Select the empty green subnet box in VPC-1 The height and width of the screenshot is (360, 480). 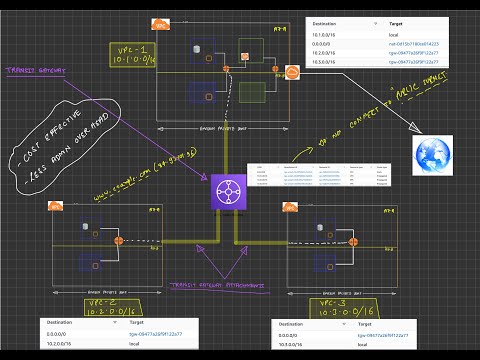(252, 92)
